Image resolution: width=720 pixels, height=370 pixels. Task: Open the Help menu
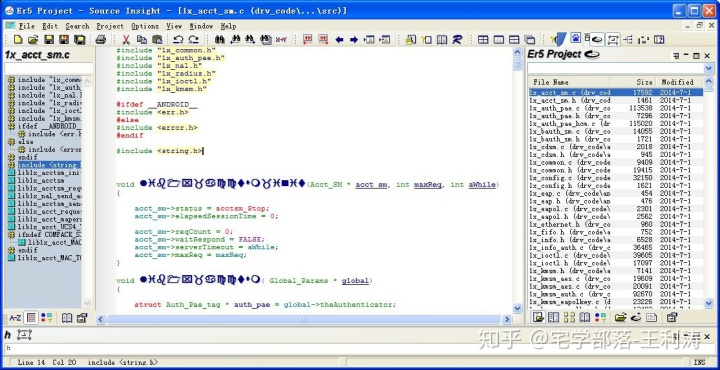[x=228, y=26]
